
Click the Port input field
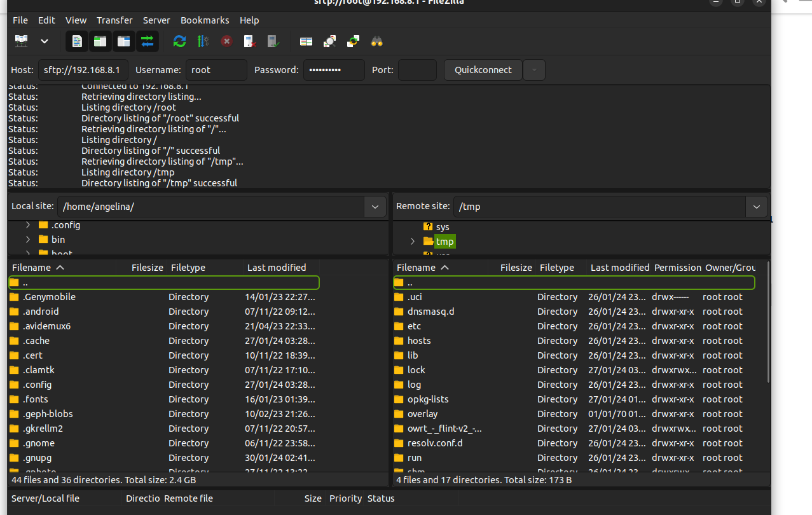click(417, 70)
